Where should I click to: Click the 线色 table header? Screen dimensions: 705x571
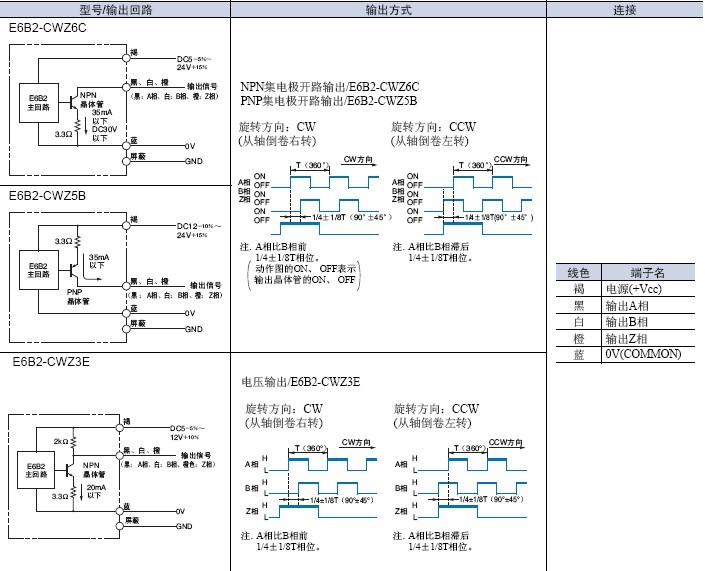[578, 272]
